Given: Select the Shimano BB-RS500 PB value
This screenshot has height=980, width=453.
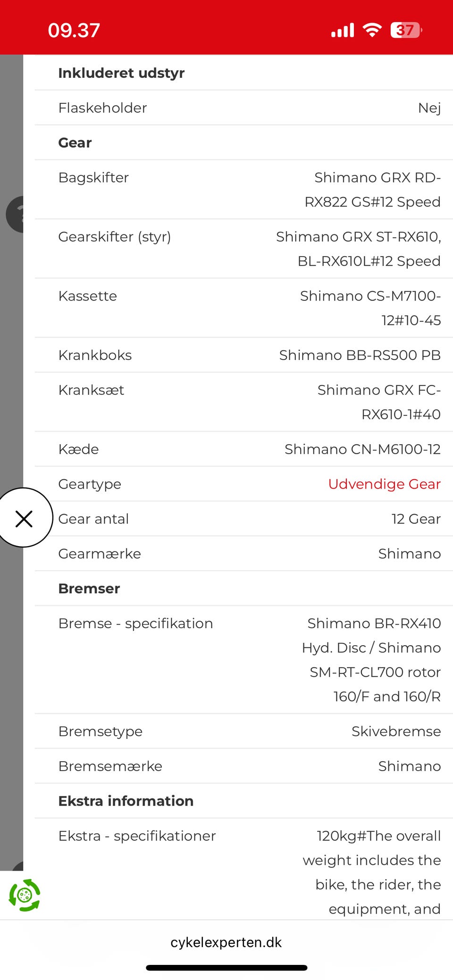Looking at the screenshot, I should 360,355.
